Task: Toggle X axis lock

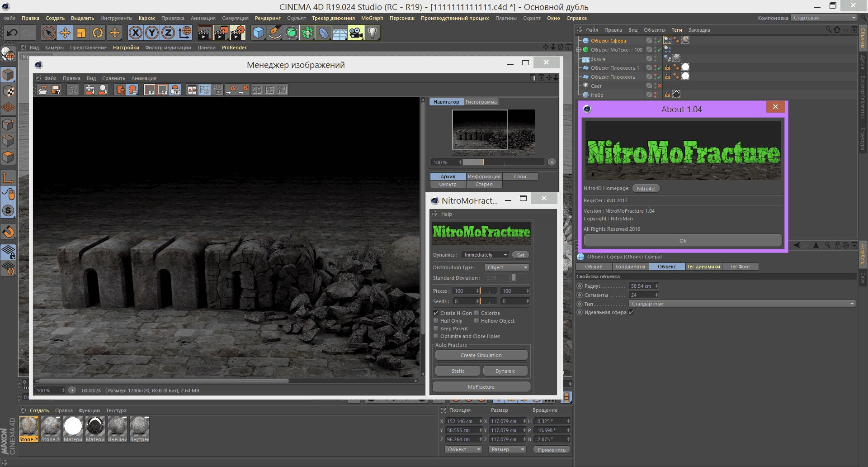Action: pos(136,33)
